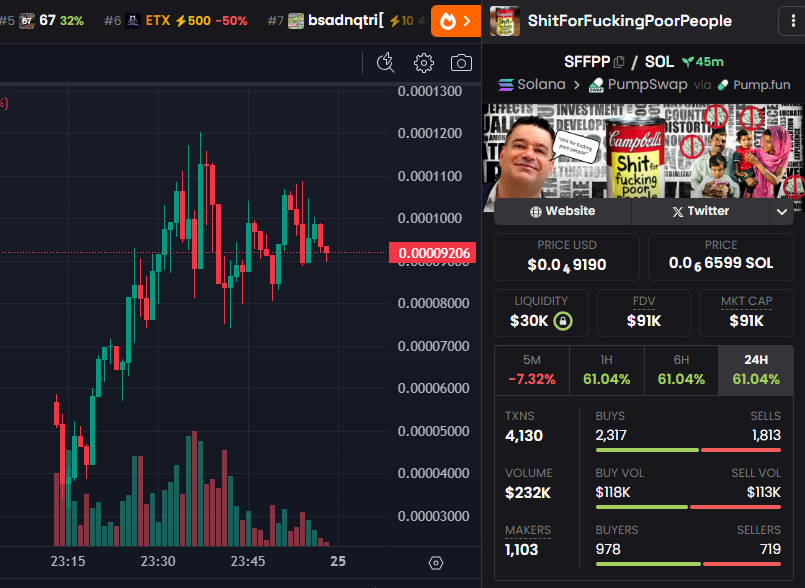
Task: Open trending token #7 bsadnqtri[
Action: [348, 21]
